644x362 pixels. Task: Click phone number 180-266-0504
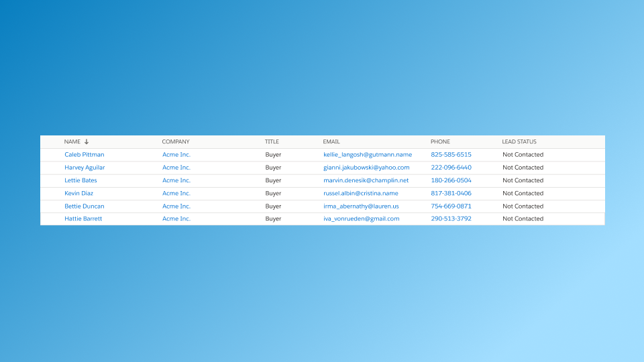(x=451, y=180)
